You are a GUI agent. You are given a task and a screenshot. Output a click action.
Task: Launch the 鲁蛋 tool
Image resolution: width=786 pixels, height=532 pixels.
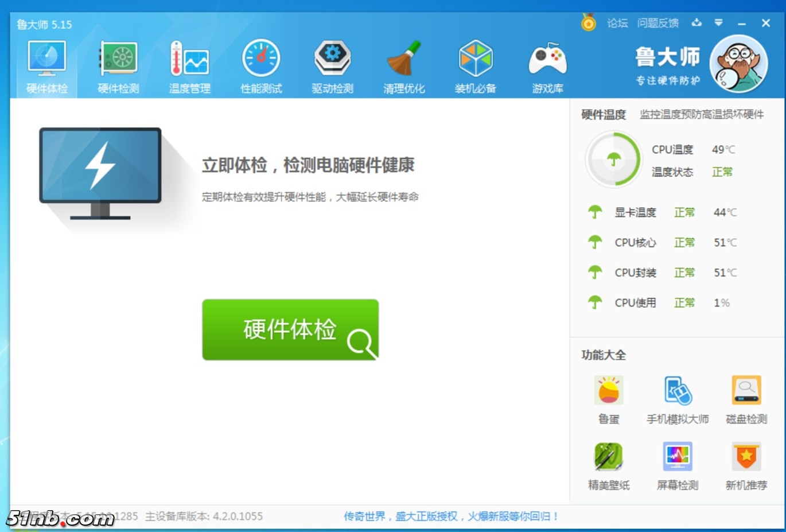pyautogui.click(x=609, y=399)
